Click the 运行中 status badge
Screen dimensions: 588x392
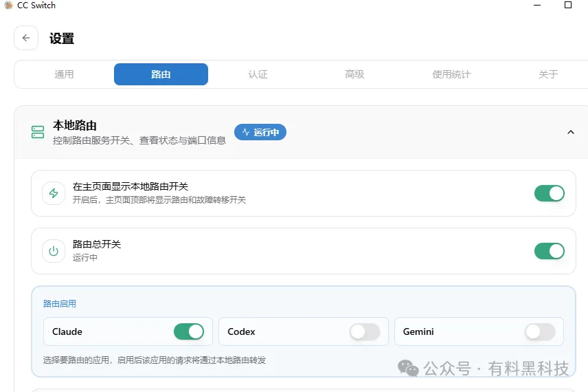[x=260, y=132]
